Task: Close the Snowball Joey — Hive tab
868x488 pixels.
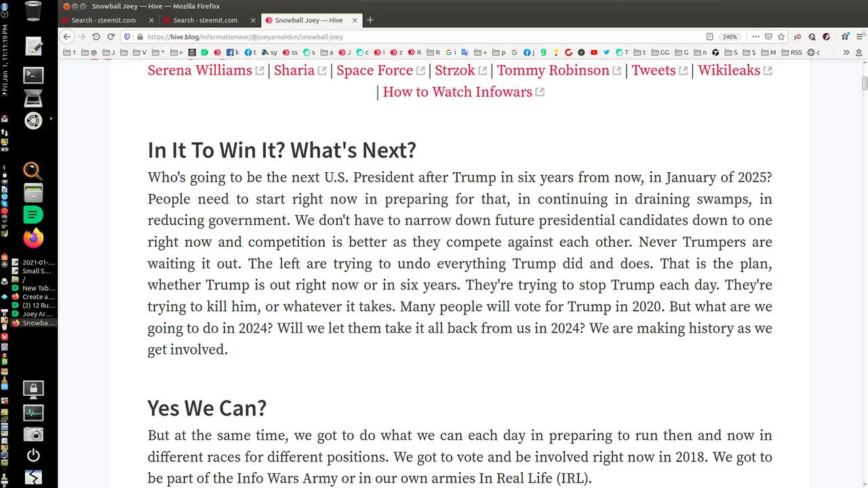Action: coord(353,20)
